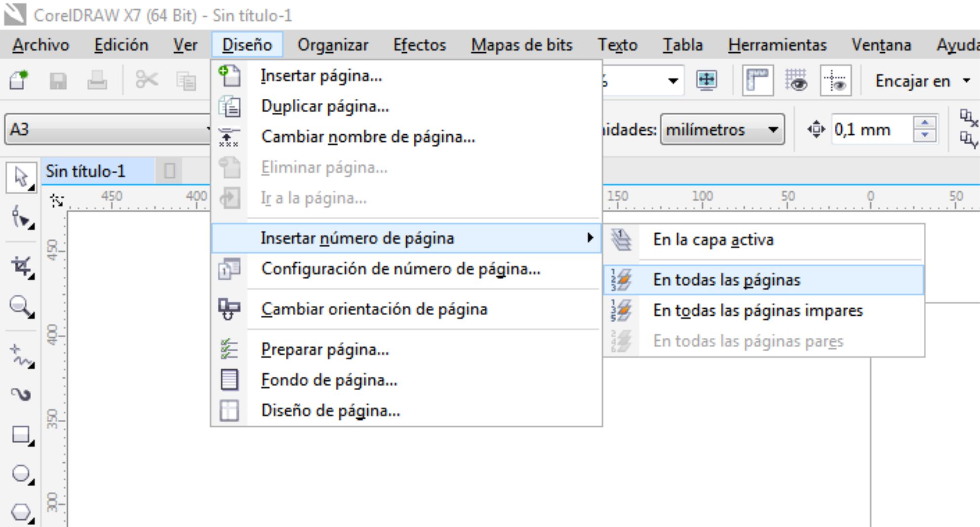Click the ruler origin icon

point(57,200)
